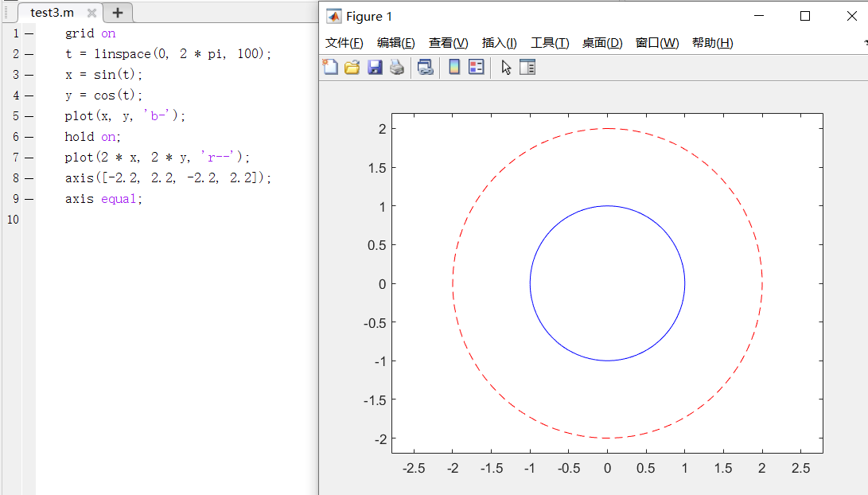Insert a colorbar into the plot
Viewport: 868px width, 495px height.
point(454,68)
